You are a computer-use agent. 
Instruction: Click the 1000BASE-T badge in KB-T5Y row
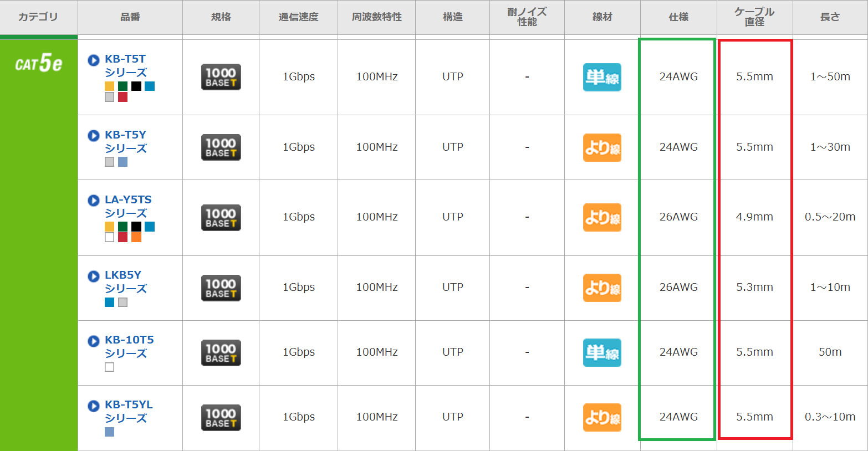(221, 147)
